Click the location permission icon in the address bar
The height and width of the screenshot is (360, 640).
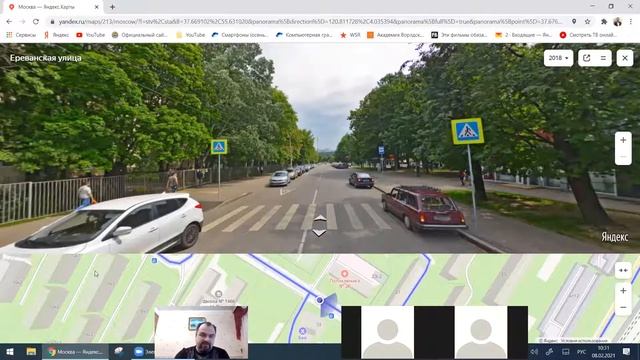click(574, 22)
